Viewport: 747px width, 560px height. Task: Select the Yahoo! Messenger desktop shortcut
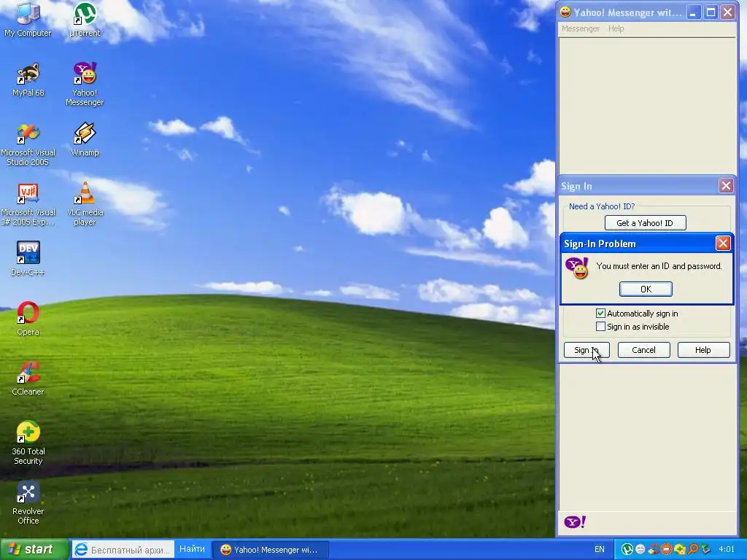coord(85,85)
